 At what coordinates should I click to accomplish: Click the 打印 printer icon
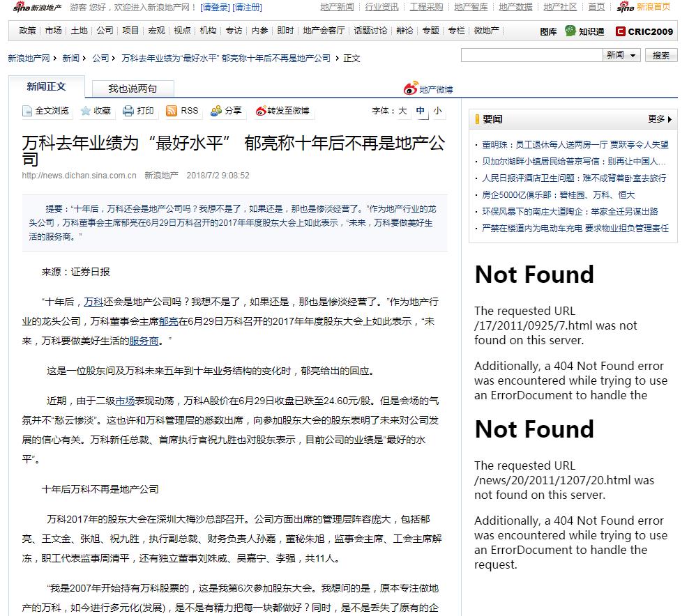tap(128, 111)
